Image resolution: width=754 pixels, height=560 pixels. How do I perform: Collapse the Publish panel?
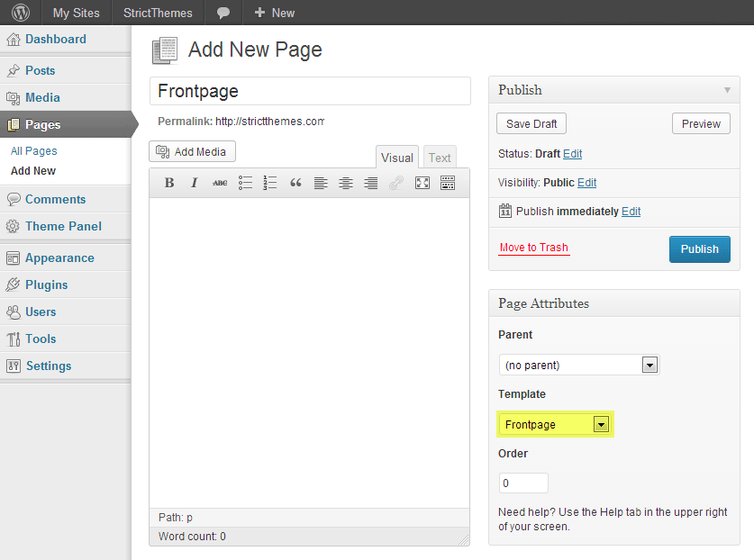(727, 90)
